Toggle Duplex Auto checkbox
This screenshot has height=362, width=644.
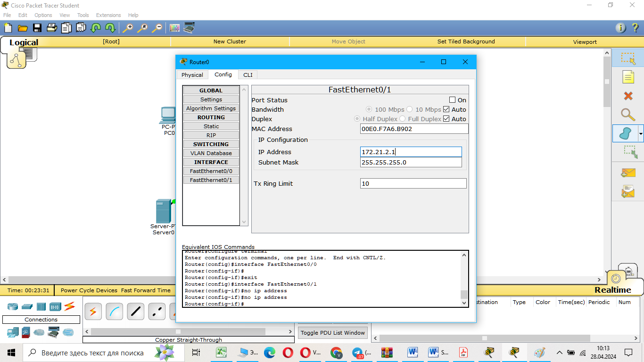pyautogui.click(x=446, y=119)
